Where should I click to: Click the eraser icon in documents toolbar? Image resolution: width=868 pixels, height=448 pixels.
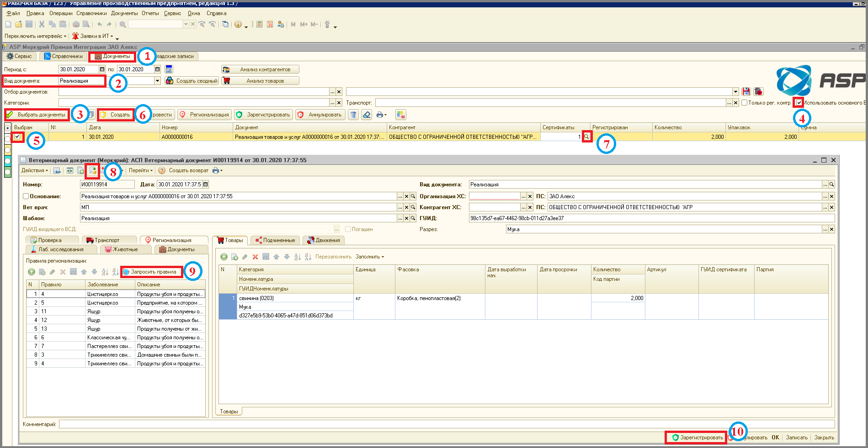click(x=367, y=115)
